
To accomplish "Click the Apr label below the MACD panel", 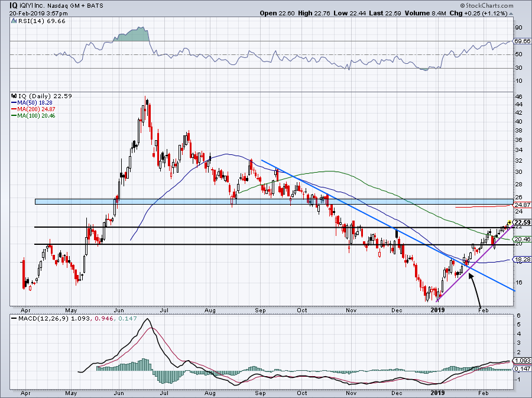I will (25, 393).
